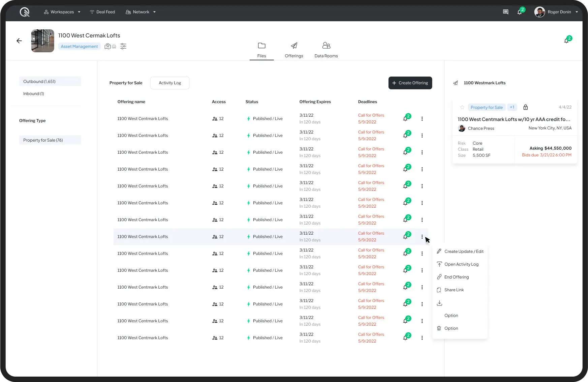Click the 1100 West Cermak Lofts thumbnail
Image resolution: width=588 pixels, height=382 pixels.
click(43, 41)
